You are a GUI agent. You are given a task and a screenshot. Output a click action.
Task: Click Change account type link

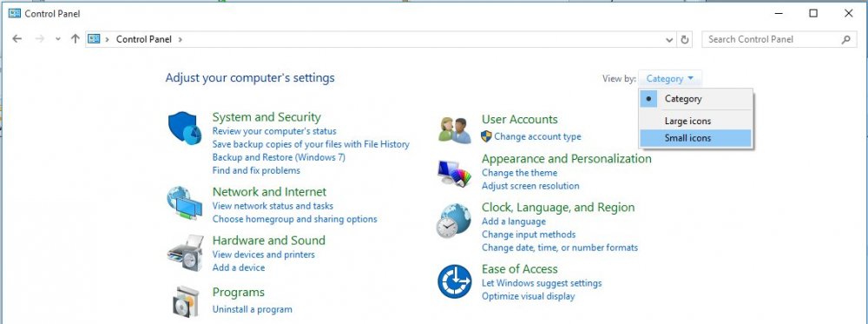pyautogui.click(x=537, y=136)
